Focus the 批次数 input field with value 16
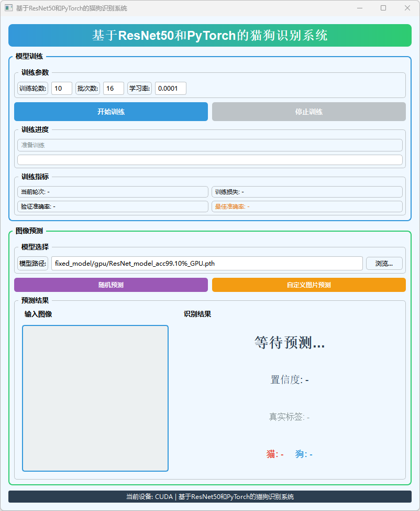 [x=113, y=89]
